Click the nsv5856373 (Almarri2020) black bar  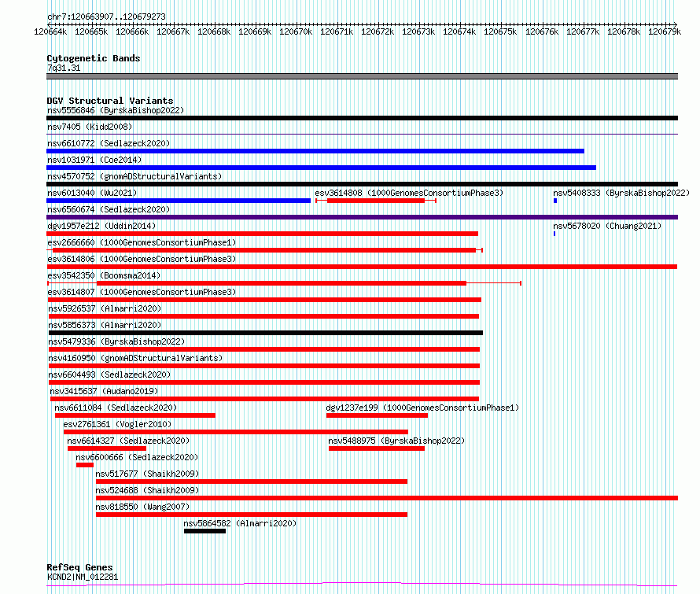pos(266,333)
